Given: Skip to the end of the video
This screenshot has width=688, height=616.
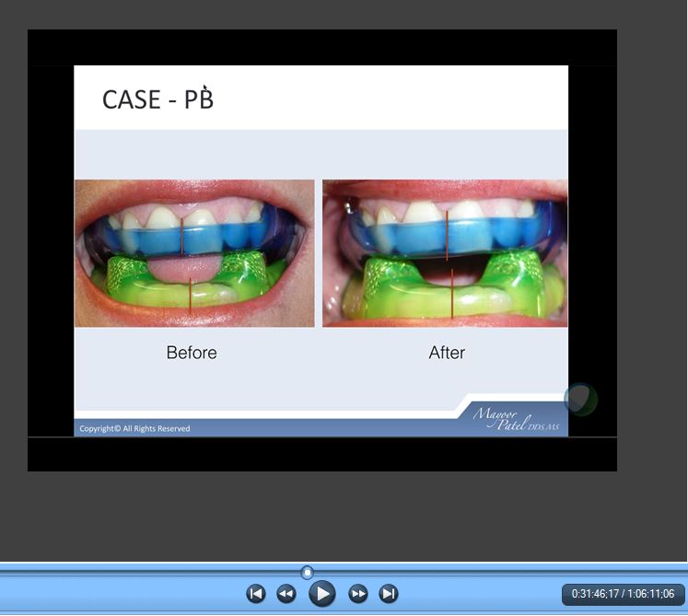Looking at the screenshot, I should tap(389, 594).
